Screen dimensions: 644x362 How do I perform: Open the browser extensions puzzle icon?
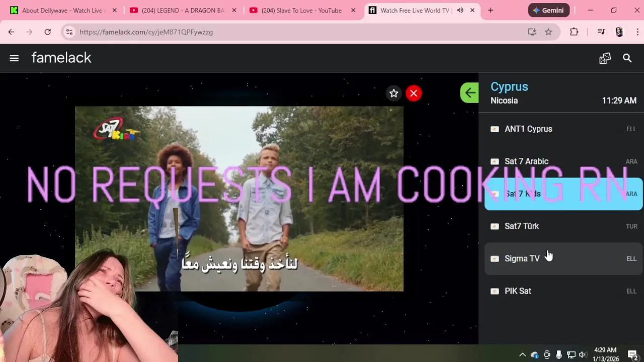coord(574,32)
